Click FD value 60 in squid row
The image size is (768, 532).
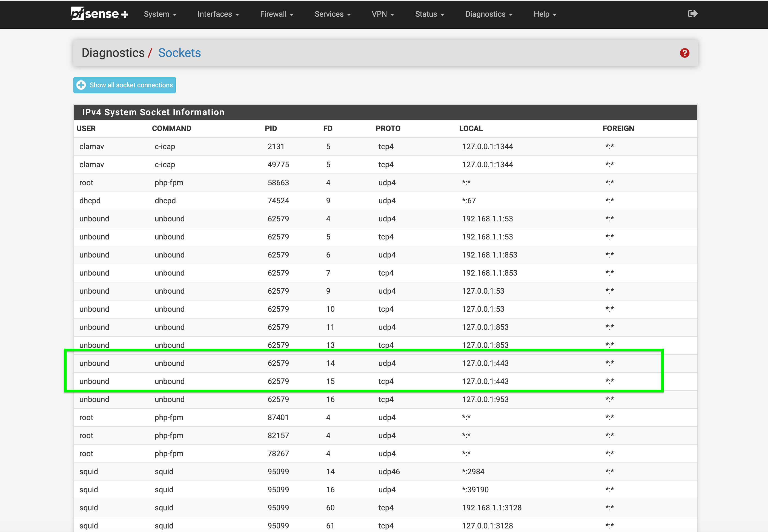pyautogui.click(x=330, y=507)
